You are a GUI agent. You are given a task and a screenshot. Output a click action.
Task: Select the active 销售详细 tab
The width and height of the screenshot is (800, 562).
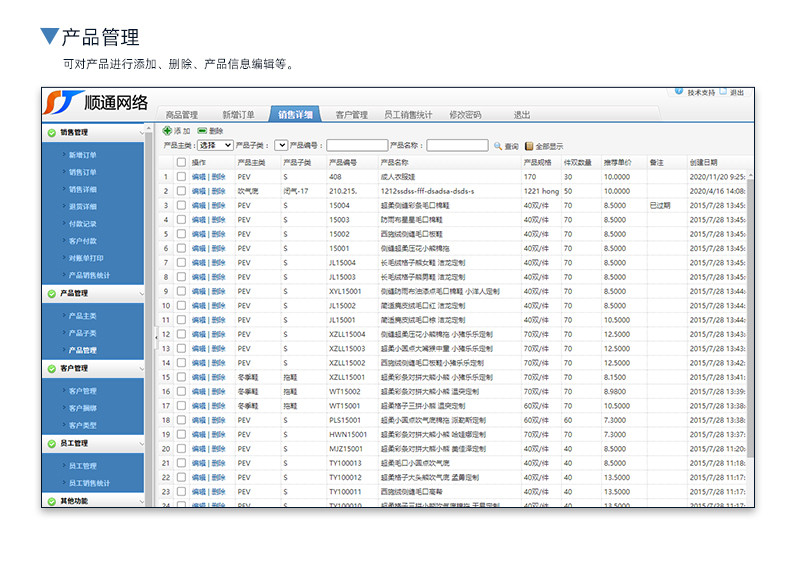pos(295,115)
